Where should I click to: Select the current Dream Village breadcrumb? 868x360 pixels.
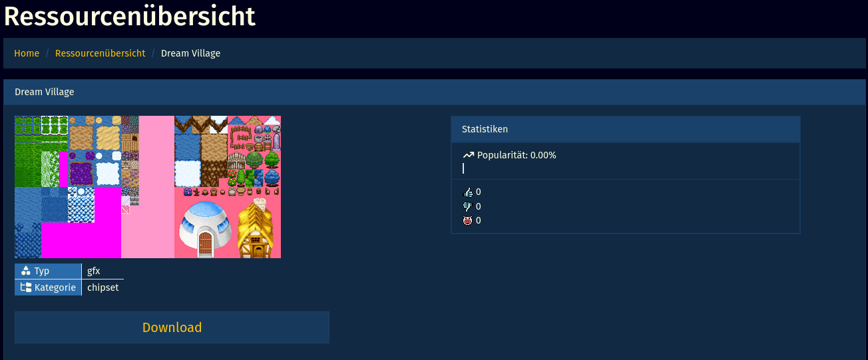[190, 53]
